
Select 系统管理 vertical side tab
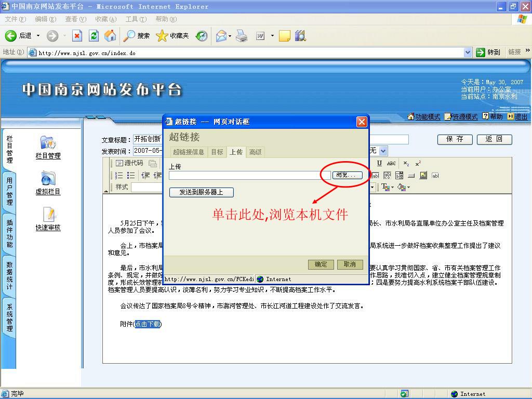click(x=9, y=317)
